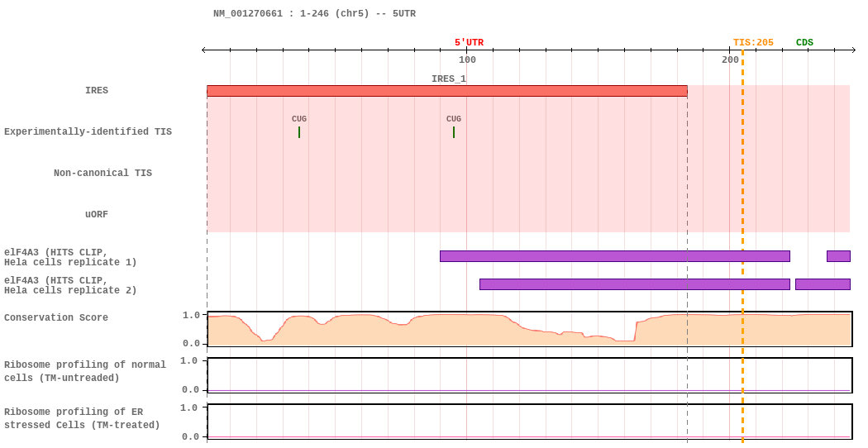Viewport: 868px width, 448px height.
Task: Click the IRES track label
Action: pos(97,91)
